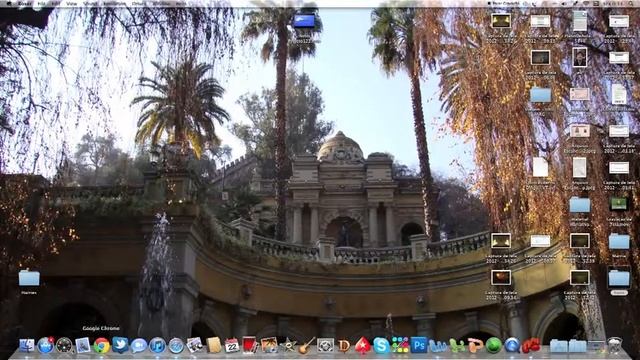This screenshot has height=360, width=640.
Task: Open the Twitter app in the Dock
Action: pos(120,345)
